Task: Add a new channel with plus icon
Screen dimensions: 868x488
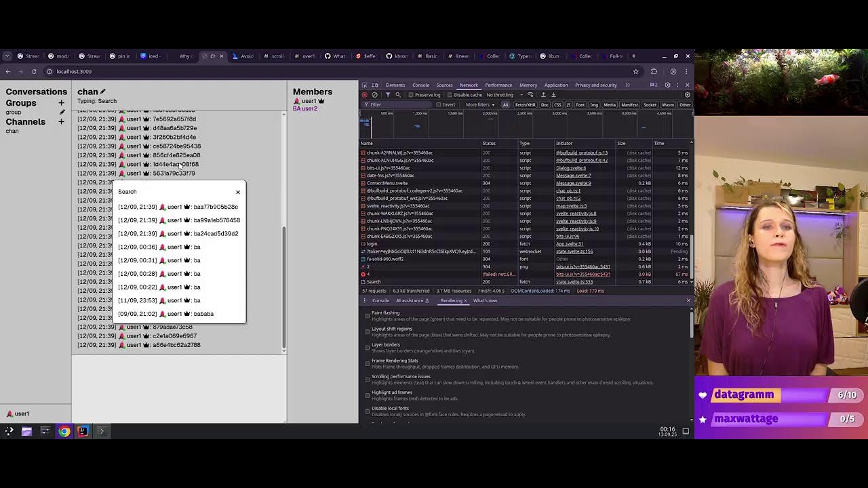Action: tap(61, 122)
